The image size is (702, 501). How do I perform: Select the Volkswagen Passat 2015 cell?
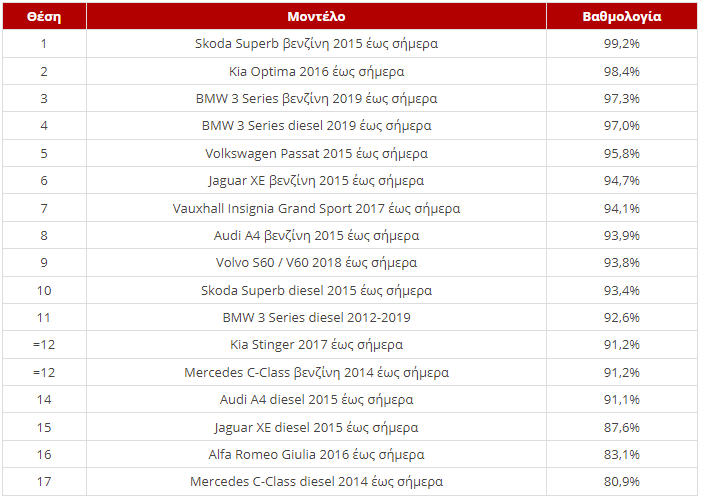click(x=316, y=154)
